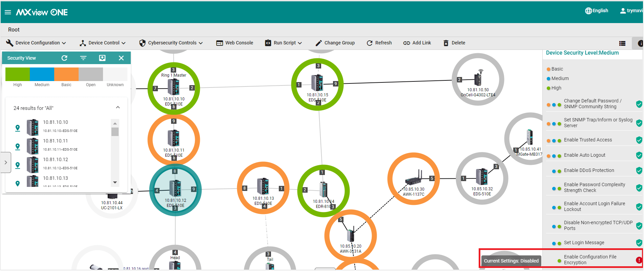Export the Security View results
The height and width of the screenshot is (271, 644).
pos(102,58)
